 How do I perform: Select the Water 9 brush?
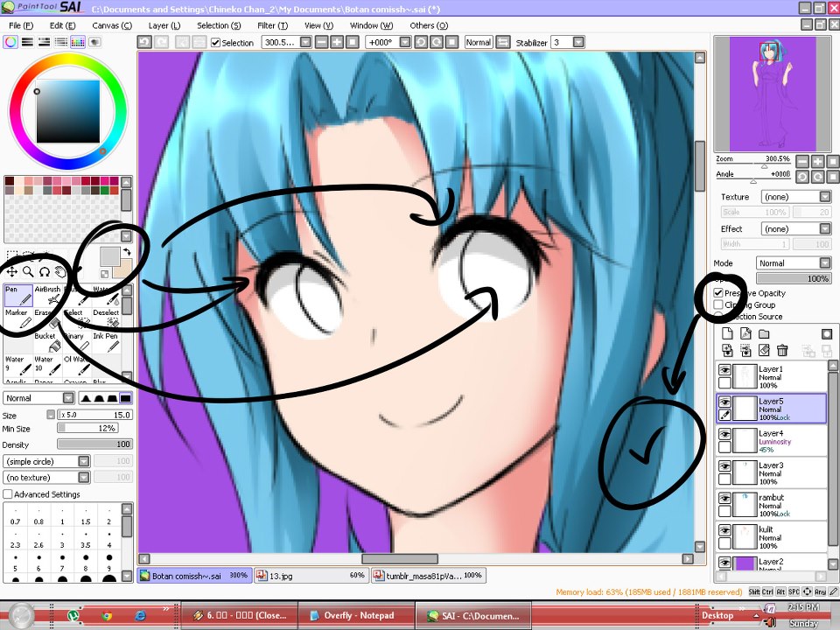tap(18, 366)
